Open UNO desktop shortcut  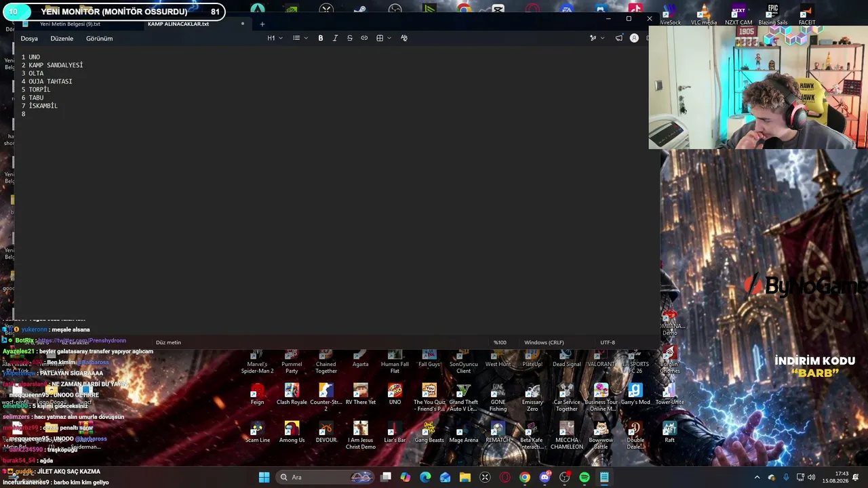[395, 394]
